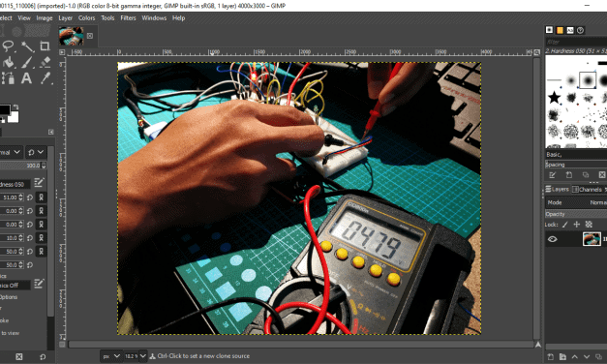Open the Filters menu

[128, 17]
